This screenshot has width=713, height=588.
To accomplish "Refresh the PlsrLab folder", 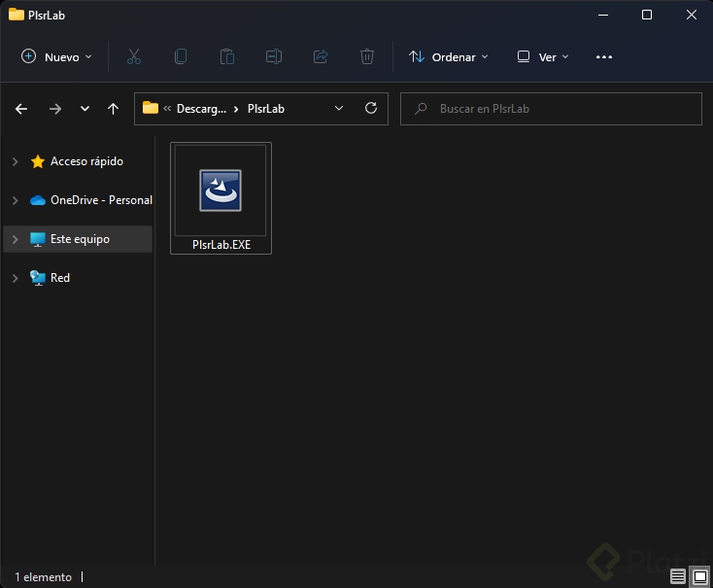I will pyautogui.click(x=371, y=108).
